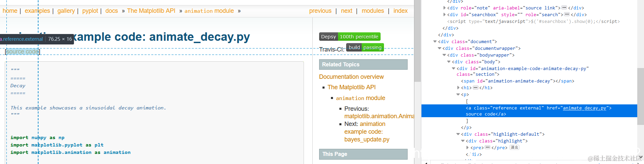Click the import matplotlib.animation as animation line
644x164 pixels.
[x=71, y=152]
